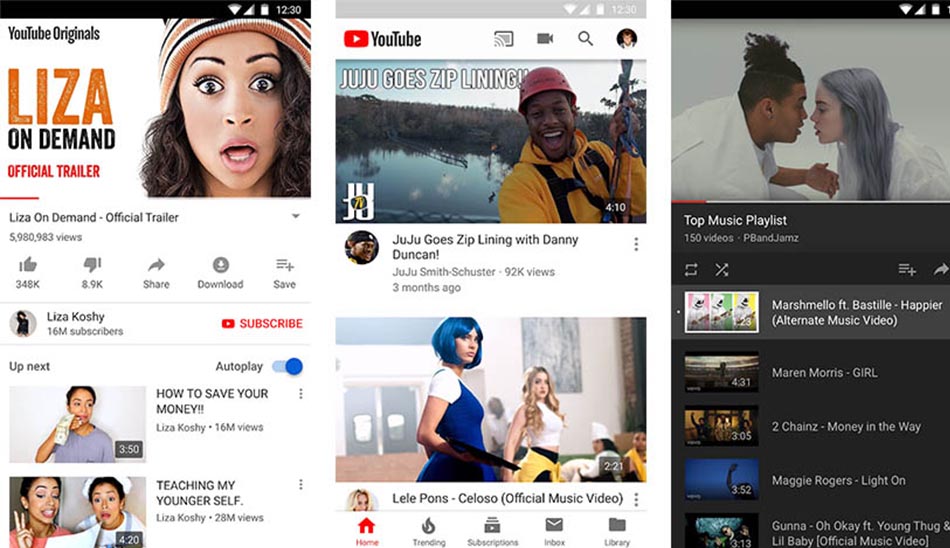
Task: Tap the Download icon
Action: pyautogui.click(x=221, y=265)
